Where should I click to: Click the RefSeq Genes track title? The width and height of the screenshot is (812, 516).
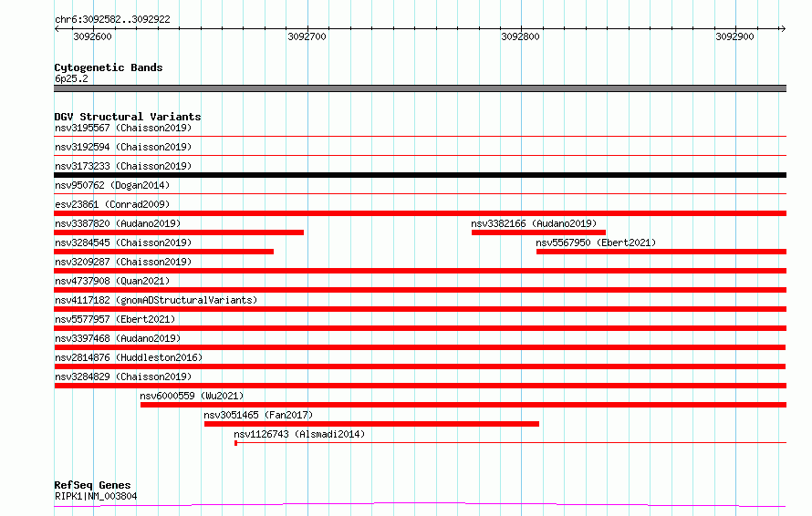[x=92, y=485]
